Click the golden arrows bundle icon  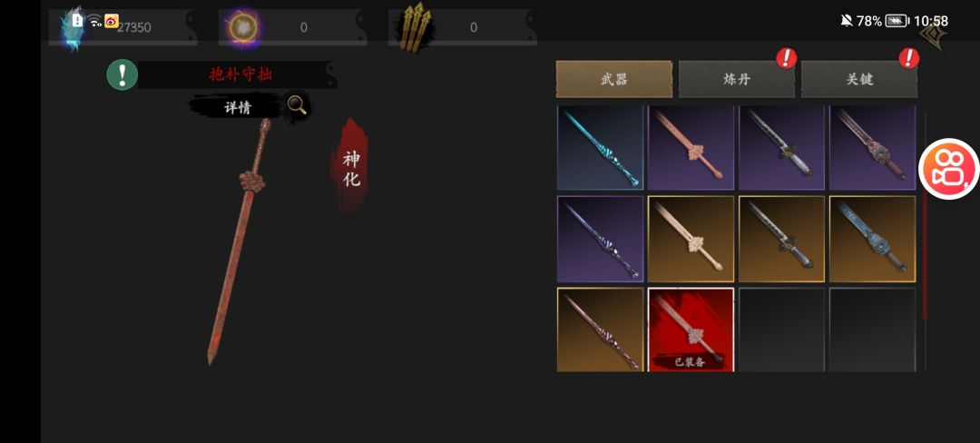(414, 27)
